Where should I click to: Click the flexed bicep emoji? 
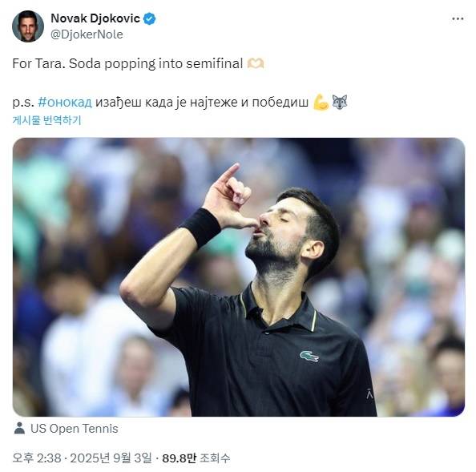(321, 102)
